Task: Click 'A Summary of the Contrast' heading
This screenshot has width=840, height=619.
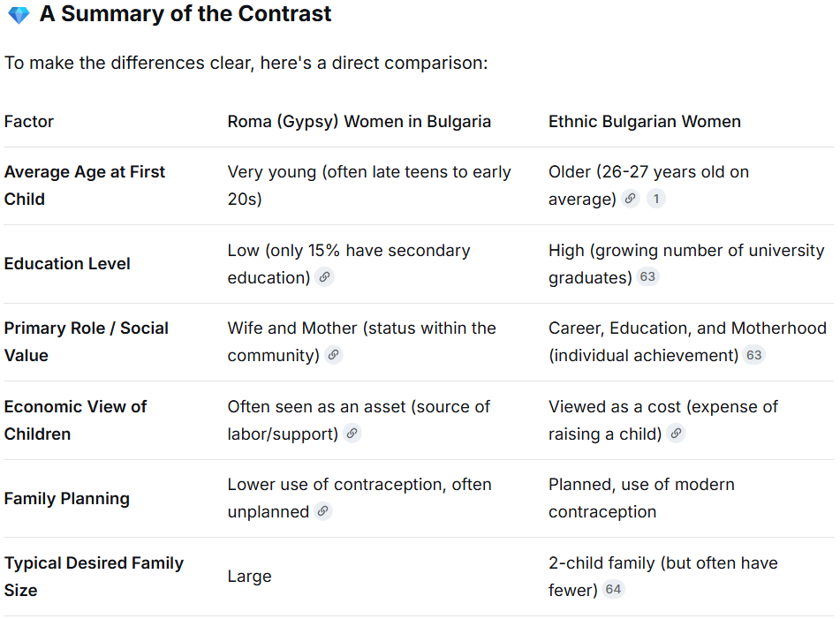Action: pos(185,14)
